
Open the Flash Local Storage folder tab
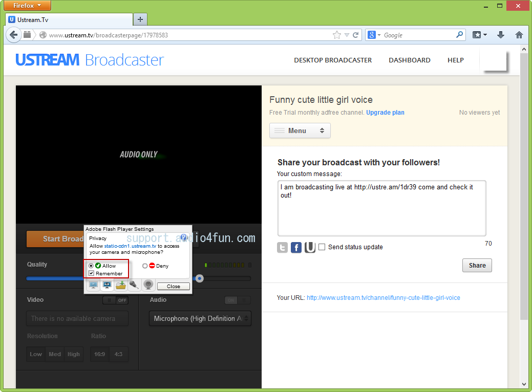[121, 285]
